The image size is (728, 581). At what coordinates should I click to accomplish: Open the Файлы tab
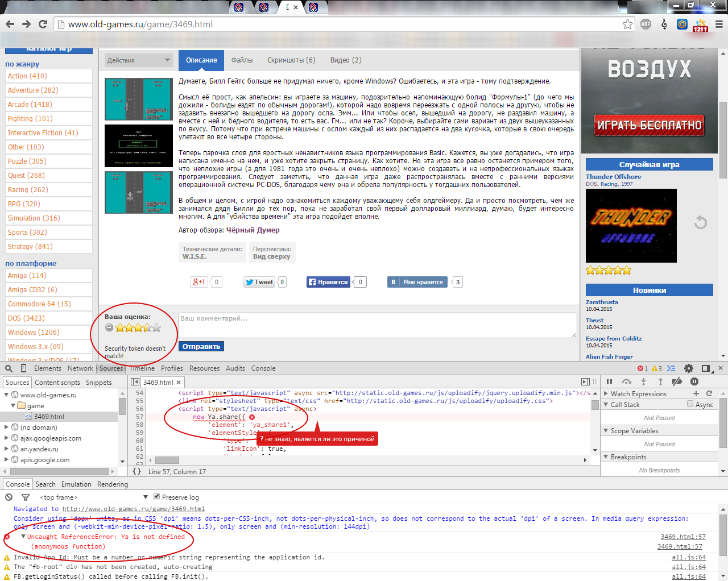(242, 60)
